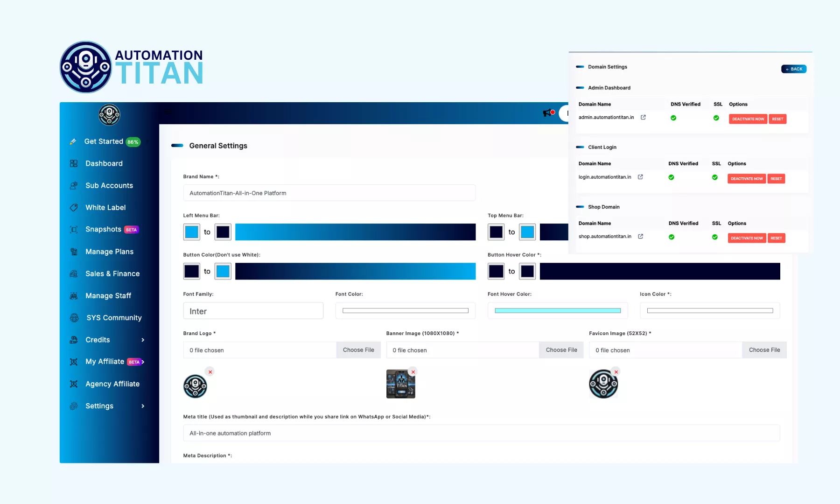
Task: Open the Font Color picker
Action: pyautogui.click(x=406, y=311)
